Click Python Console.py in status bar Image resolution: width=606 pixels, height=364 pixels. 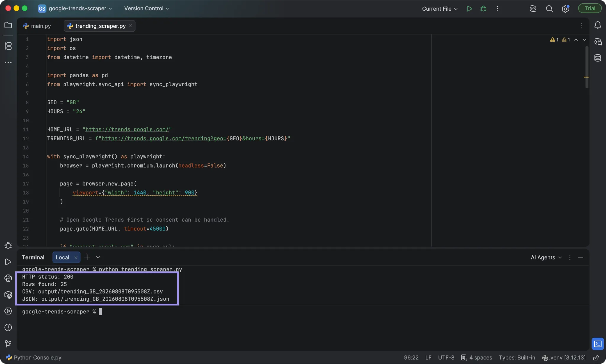coord(34,358)
